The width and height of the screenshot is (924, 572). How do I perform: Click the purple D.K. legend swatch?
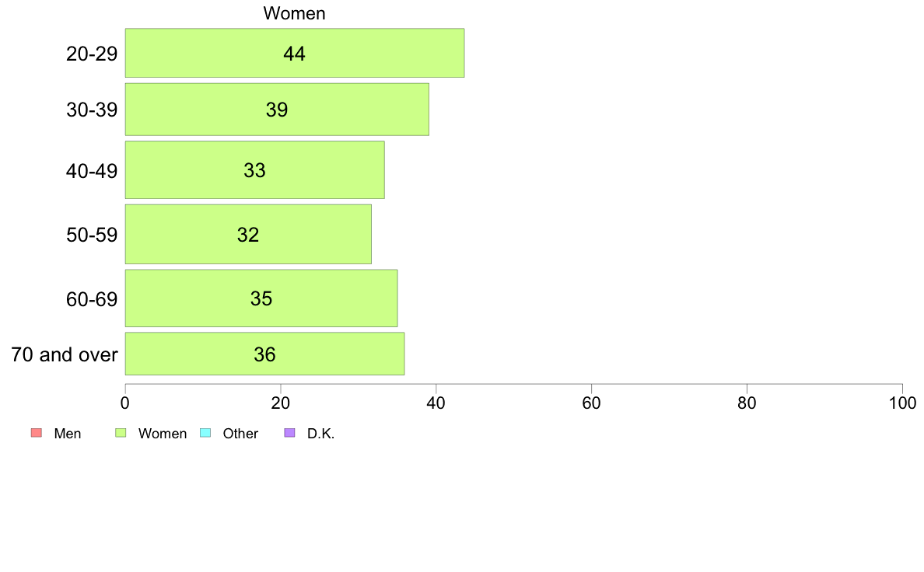click(289, 433)
